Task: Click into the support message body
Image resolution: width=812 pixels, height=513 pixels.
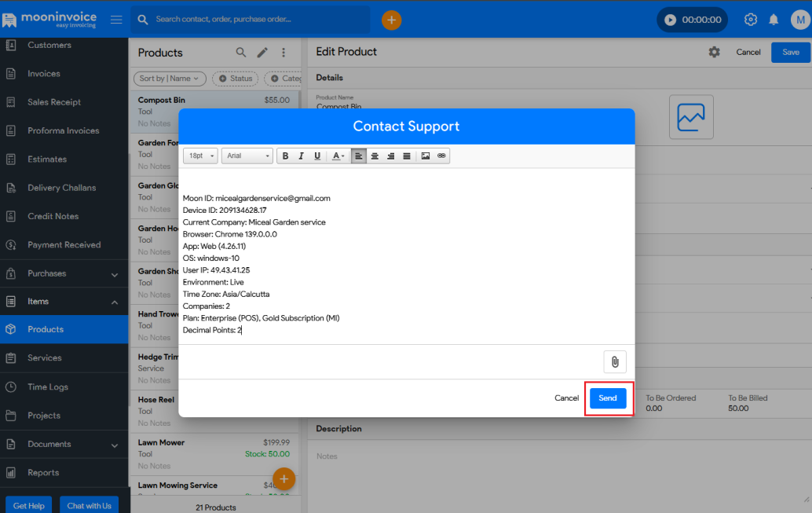Action: (x=407, y=256)
